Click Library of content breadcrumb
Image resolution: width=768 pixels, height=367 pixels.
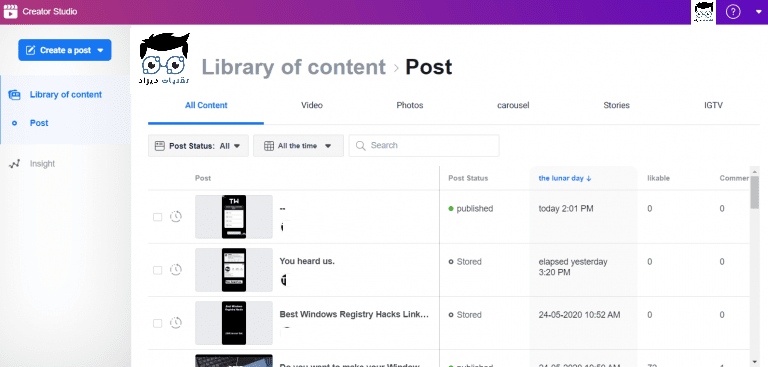[293, 67]
